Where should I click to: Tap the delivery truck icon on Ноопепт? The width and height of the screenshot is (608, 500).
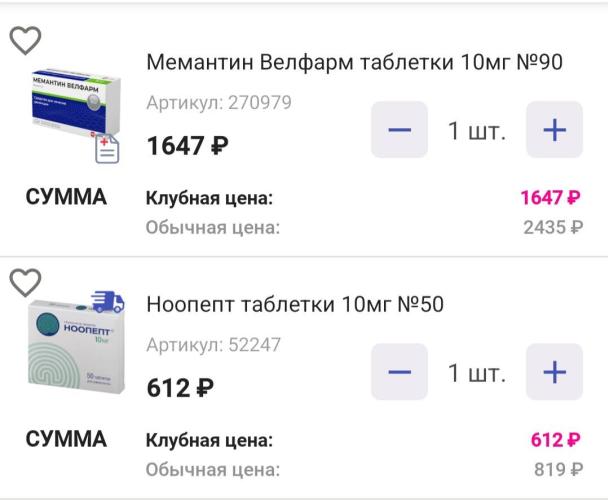(108, 301)
